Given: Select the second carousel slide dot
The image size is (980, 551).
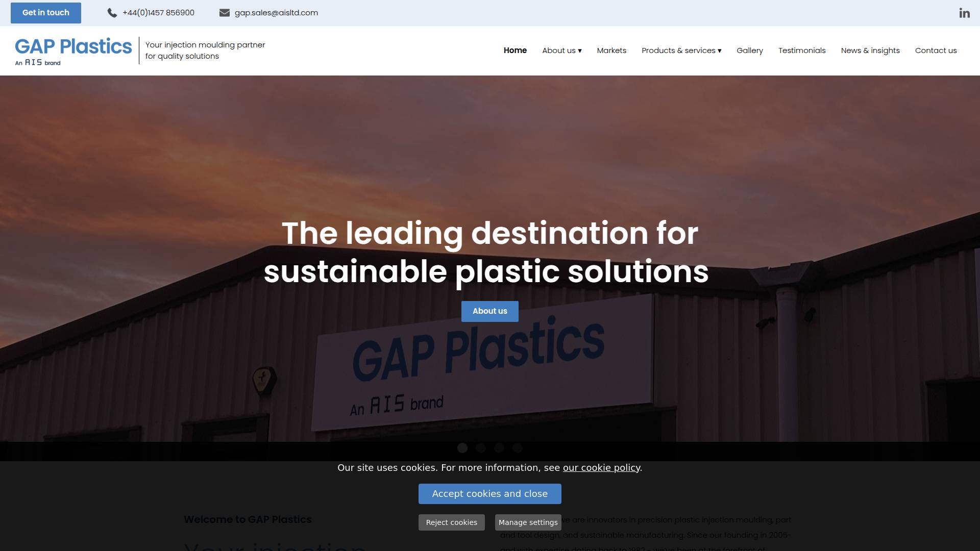Looking at the screenshot, I should point(481,448).
